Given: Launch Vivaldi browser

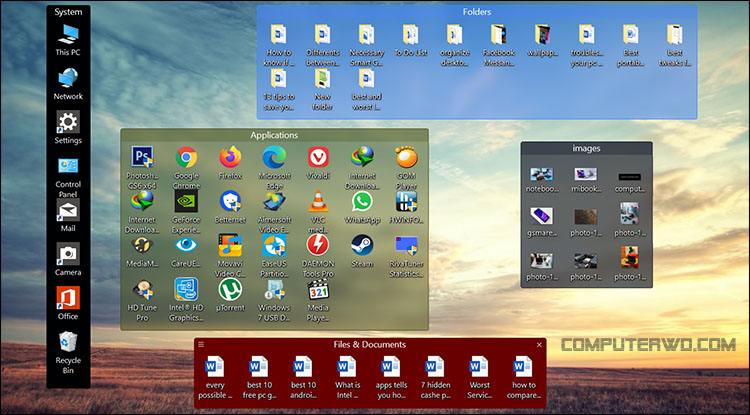Looking at the screenshot, I should coord(318,157).
